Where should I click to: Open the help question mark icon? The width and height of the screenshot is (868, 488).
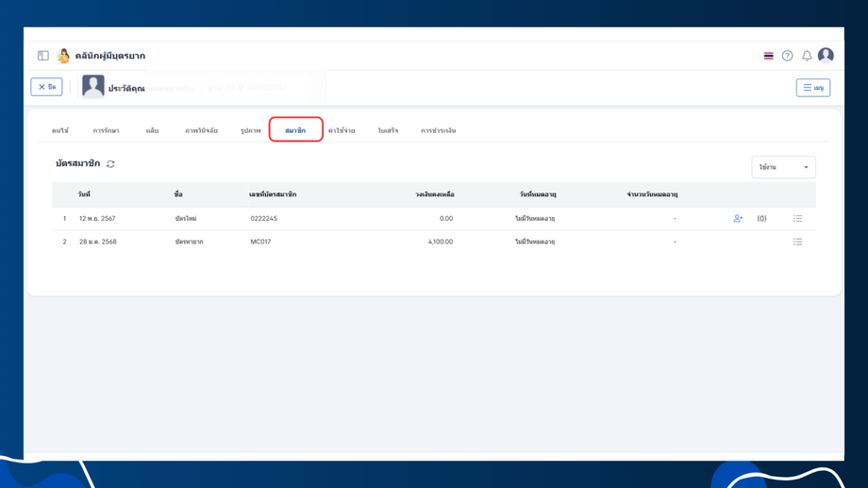click(787, 56)
